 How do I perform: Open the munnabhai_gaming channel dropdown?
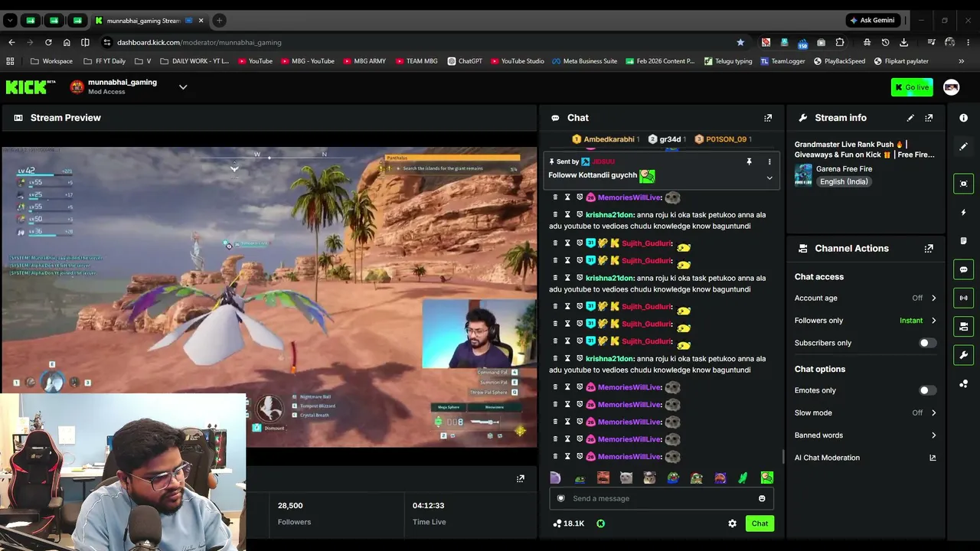point(183,87)
